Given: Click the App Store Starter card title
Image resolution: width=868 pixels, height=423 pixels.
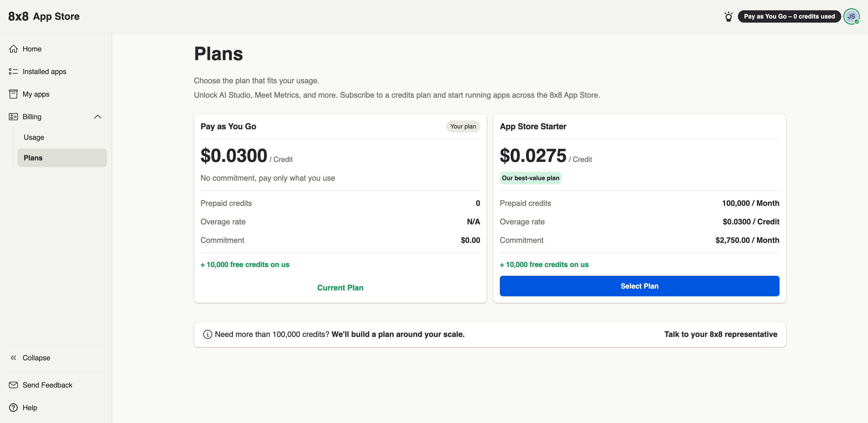Looking at the screenshot, I should click(x=533, y=126).
